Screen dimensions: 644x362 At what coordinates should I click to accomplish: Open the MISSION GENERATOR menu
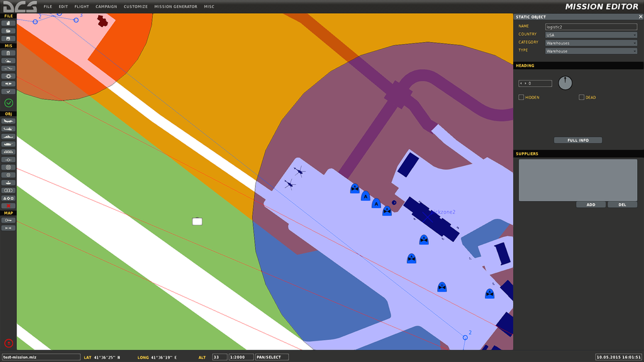coord(175,6)
